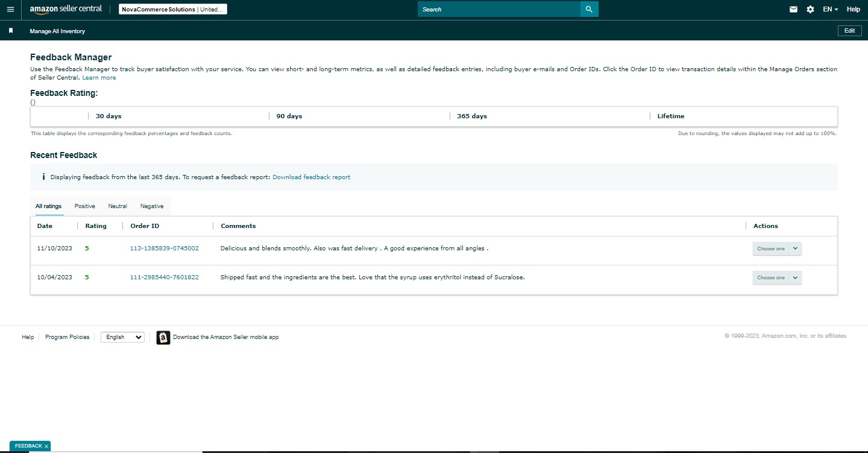
Task: Click the 30 days column header
Action: (108, 116)
